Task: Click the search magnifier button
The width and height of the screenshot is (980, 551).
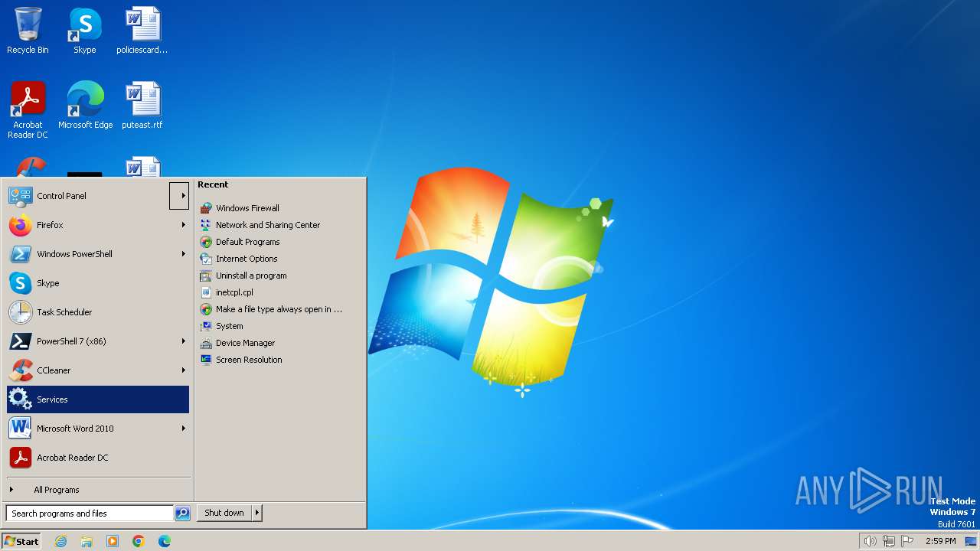Action: pyautogui.click(x=182, y=514)
